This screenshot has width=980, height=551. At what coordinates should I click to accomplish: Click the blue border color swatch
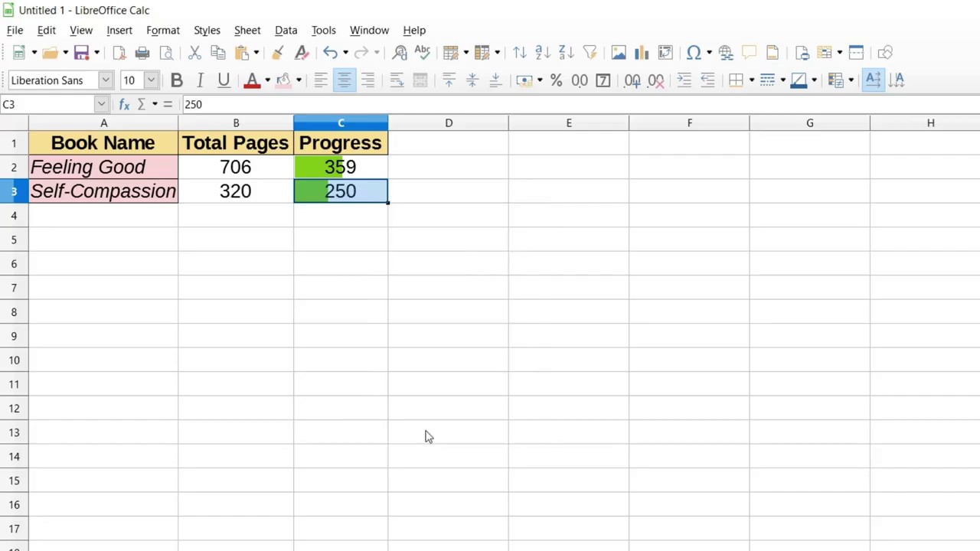pyautogui.click(x=799, y=80)
